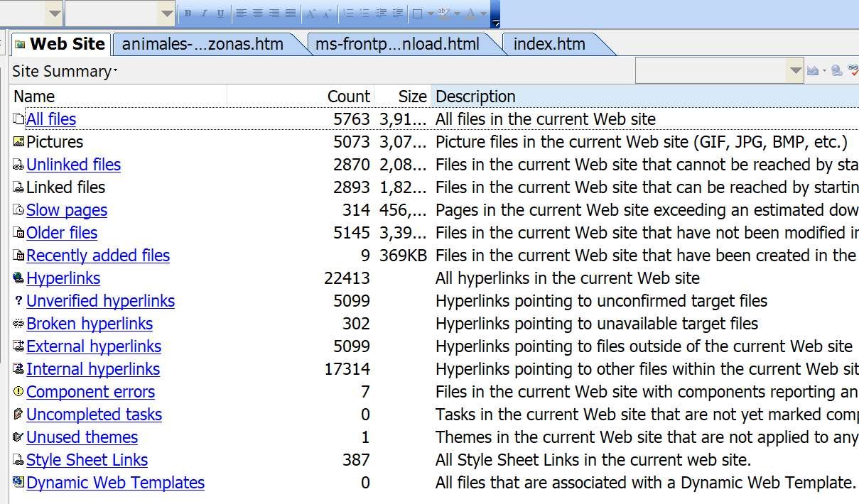
Task: Open the Broken hyperlinks report
Action: click(x=90, y=324)
